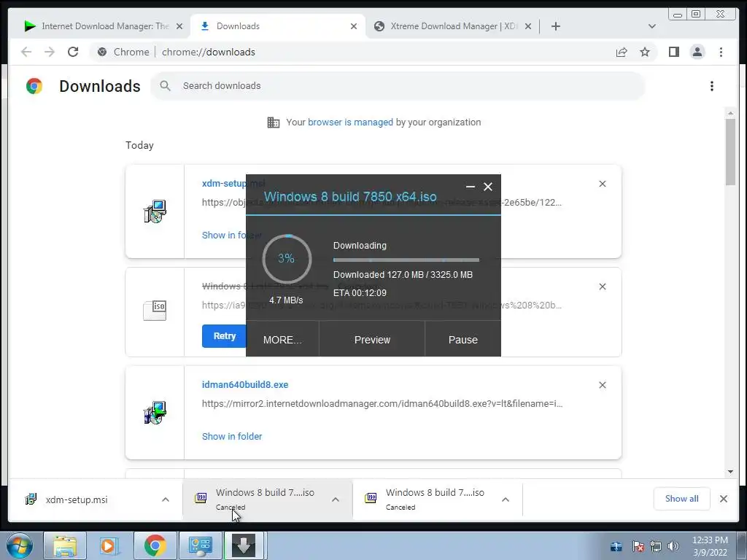Screen dimensions: 747x560
Task: Switch to Chrome in the taskbar
Action: (x=155, y=545)
